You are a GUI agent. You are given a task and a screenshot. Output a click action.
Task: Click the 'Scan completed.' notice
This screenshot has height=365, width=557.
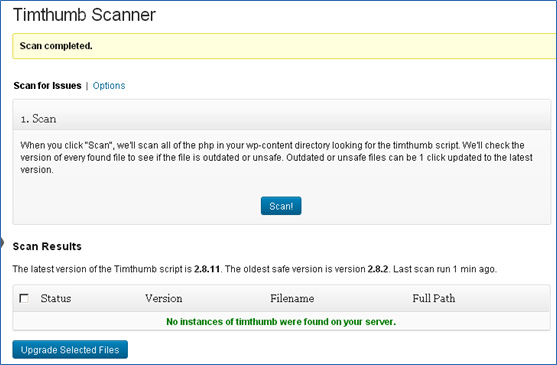click(284, 46)
